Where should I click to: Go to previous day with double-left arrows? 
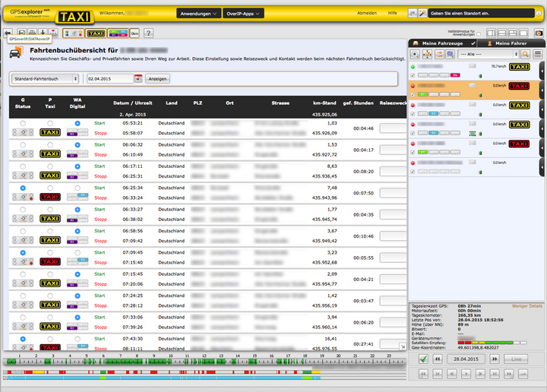coord(438,359)
